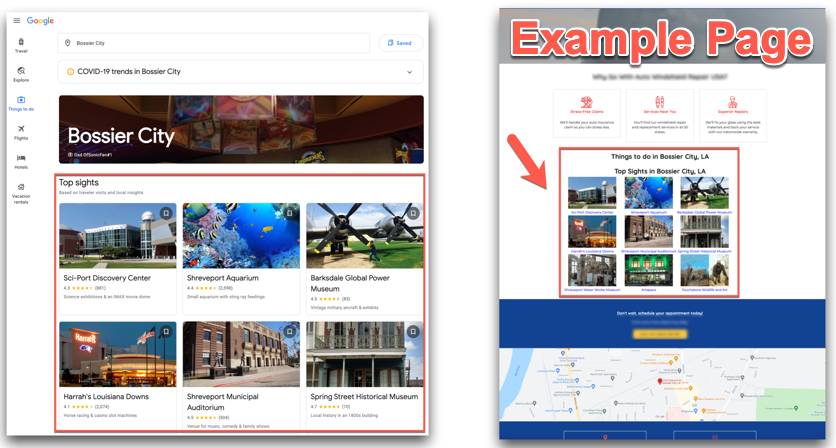836x448 pixels.
Task: Click the Harrah's Louisiana Downs title
Action: [x=106, y=397]
